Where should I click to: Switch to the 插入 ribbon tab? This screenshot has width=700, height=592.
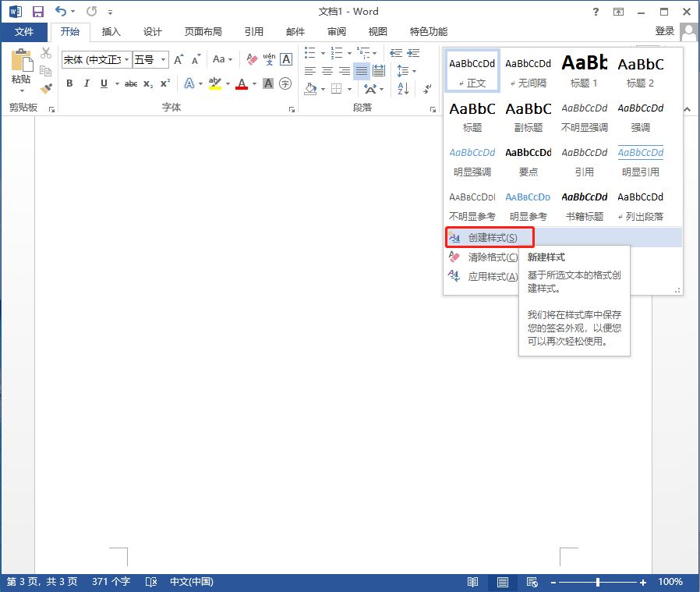click(111, 32)
